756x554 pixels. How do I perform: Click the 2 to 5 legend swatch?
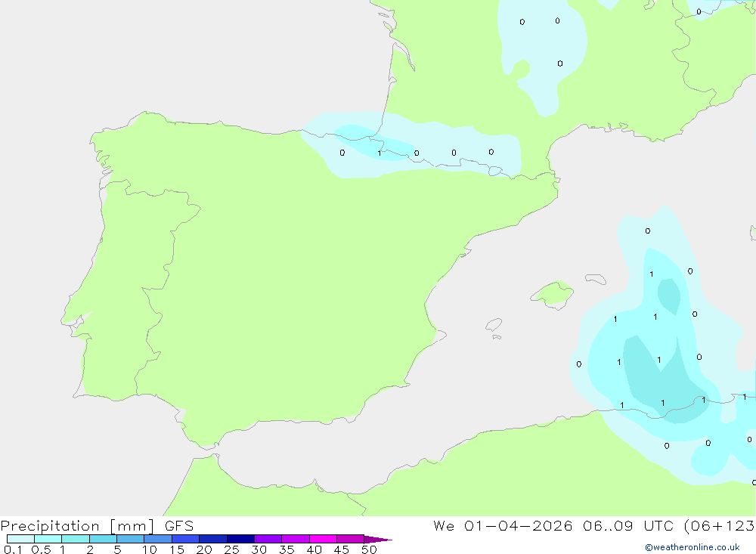pyautogui.click(x=103, y=539)
